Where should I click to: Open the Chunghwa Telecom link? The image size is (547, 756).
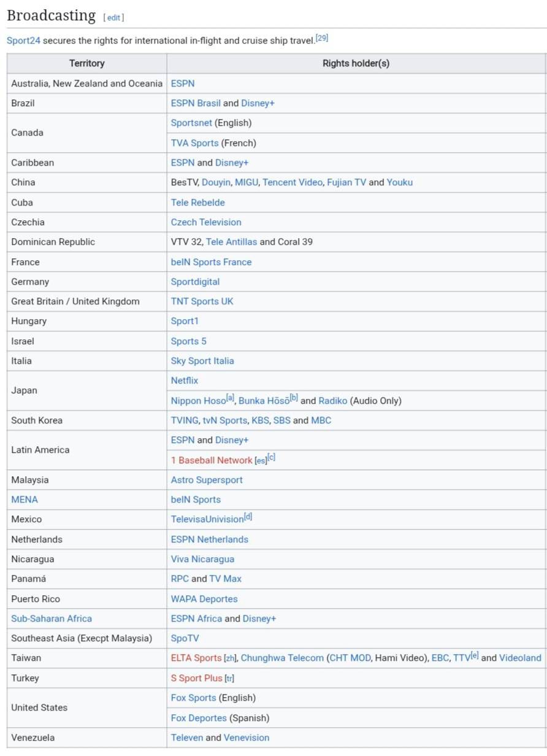pos(282,658)
